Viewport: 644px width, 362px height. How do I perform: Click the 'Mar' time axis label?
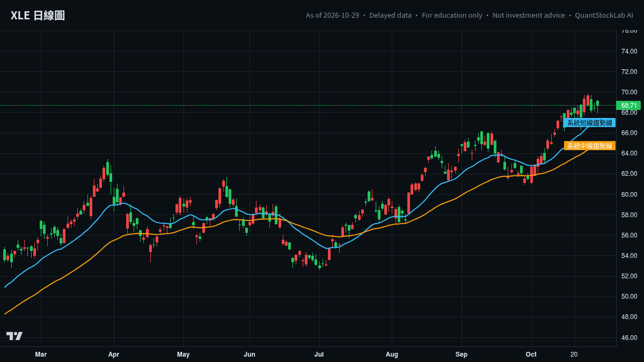click(x=41, y=354)
